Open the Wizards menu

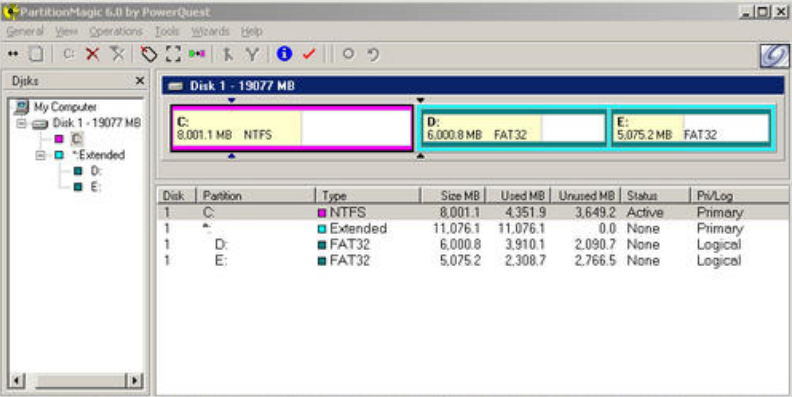coord(210,31)
